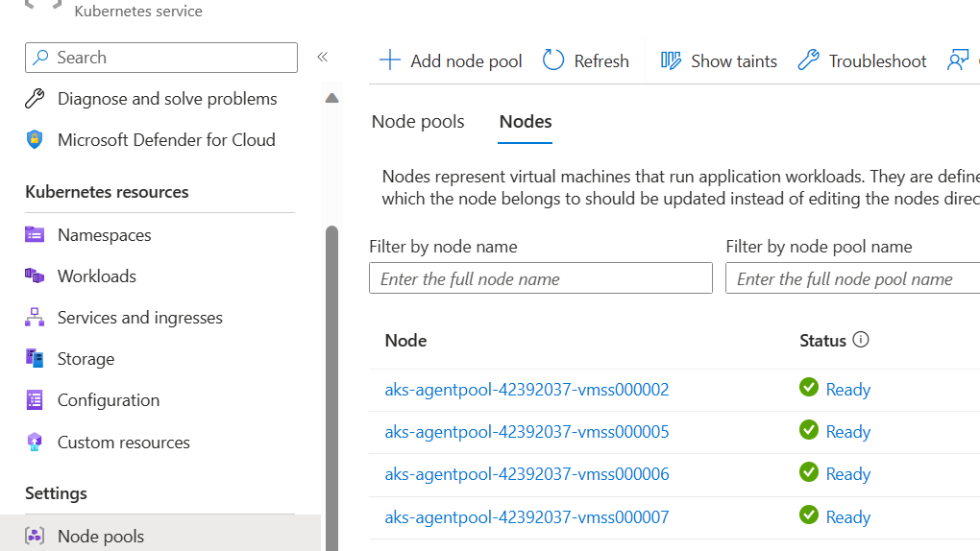980x551 pixels.
Task: Switch to the Node pools tab
Action: [418, 121]
